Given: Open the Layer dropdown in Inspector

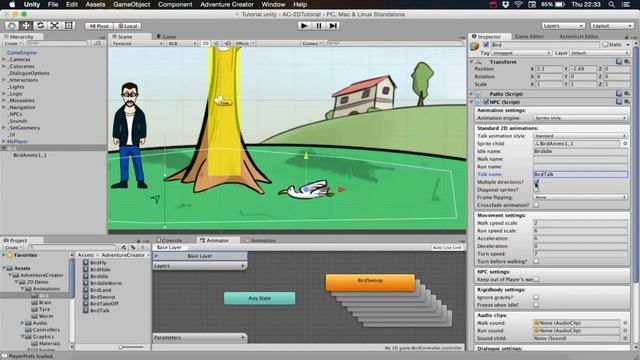Looking at the screenshot, I should [599, 53].
